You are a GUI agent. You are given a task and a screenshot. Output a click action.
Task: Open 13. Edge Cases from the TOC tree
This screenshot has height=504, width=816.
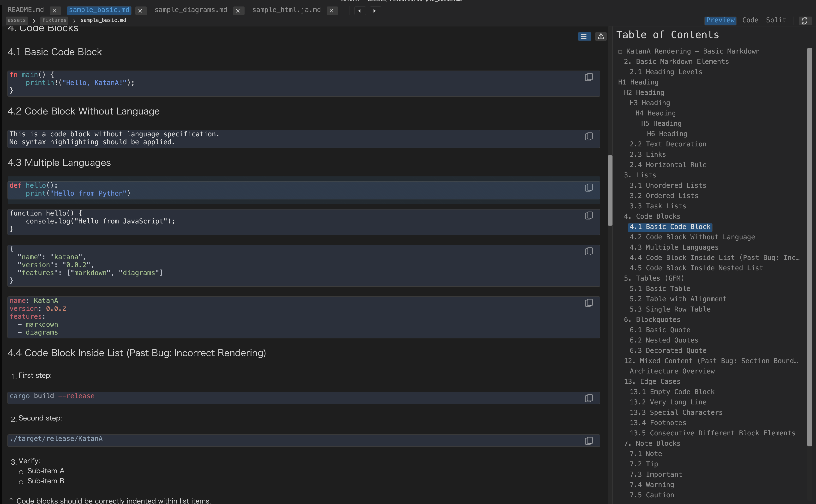point(652,381)
